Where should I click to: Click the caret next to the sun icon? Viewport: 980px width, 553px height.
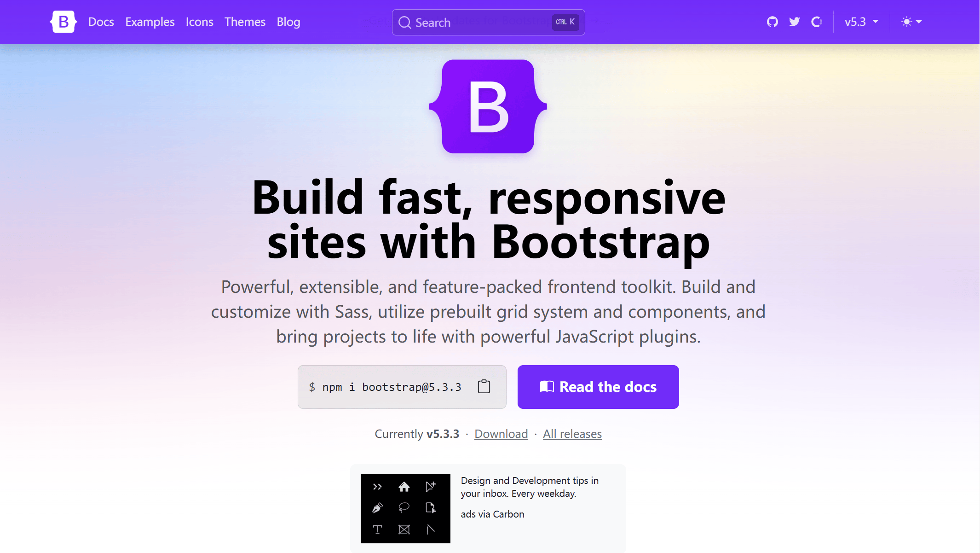pos(919,22)
